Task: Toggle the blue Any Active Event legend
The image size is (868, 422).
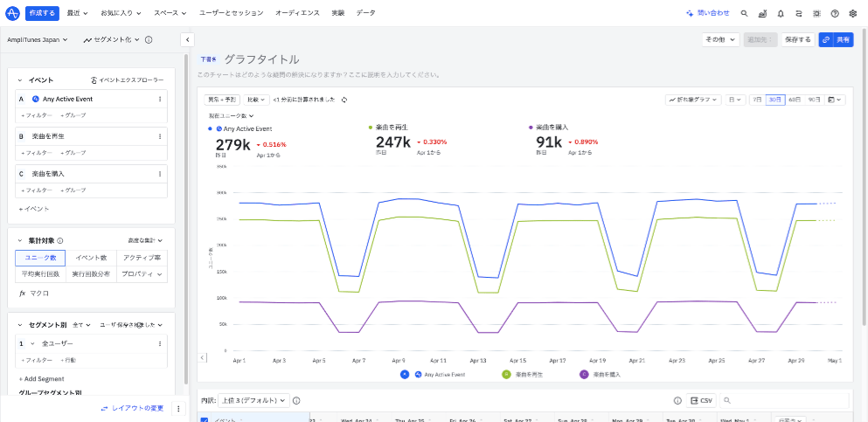Action: tap(405, 374)
